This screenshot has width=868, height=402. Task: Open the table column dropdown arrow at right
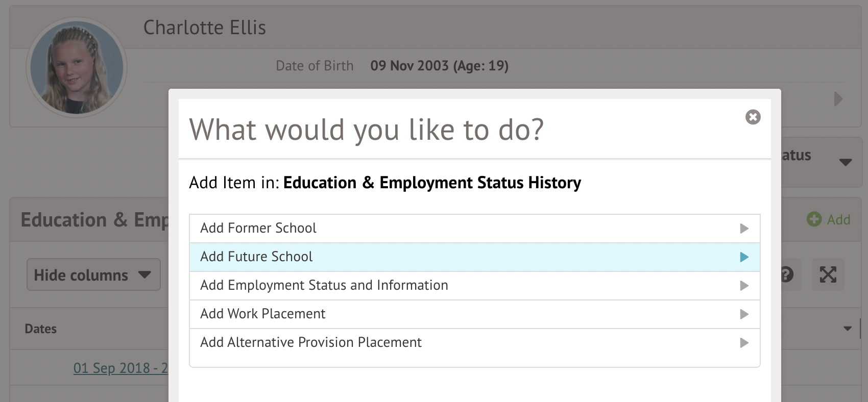(x=848, y=329)
